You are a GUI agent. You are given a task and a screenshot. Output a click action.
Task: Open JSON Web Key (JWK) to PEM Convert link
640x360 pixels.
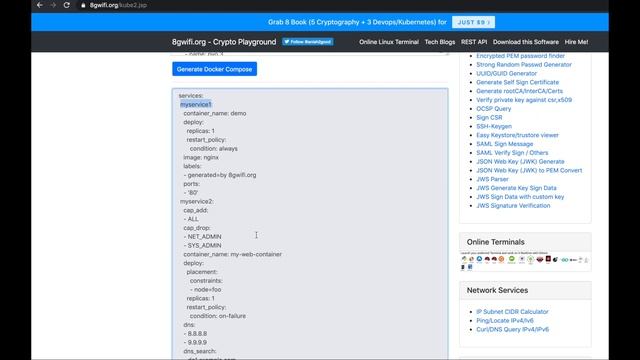click(529, 170)
